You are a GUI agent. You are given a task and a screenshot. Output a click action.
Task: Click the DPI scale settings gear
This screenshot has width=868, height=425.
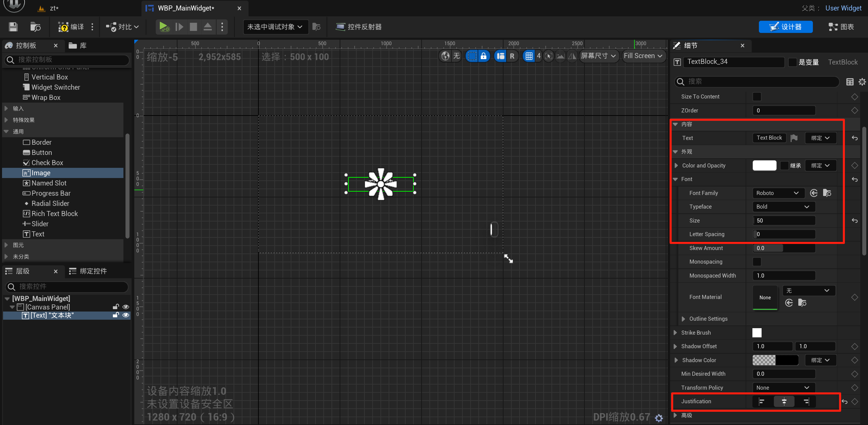[659, 418]
